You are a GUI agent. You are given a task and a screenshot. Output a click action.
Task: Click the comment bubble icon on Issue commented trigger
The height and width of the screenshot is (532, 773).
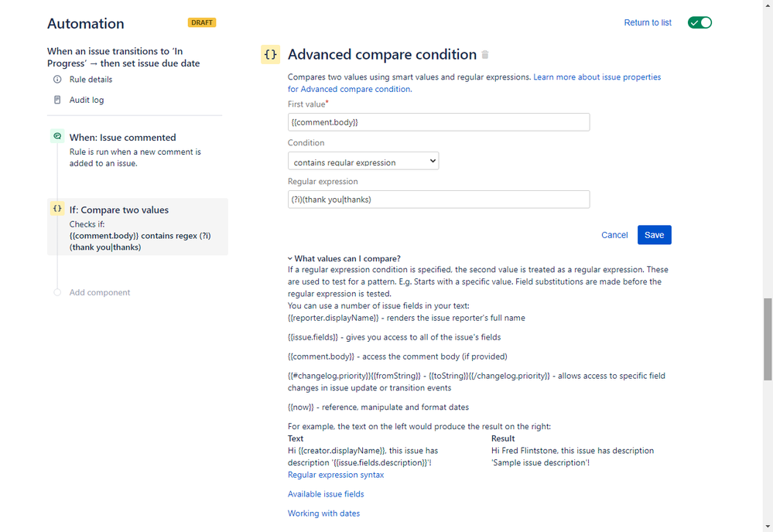click(57, 135)
